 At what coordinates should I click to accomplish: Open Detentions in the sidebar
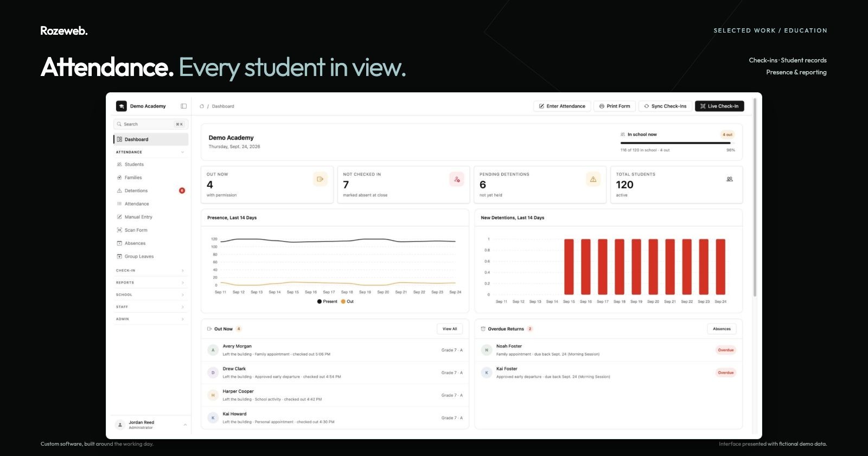point(151,191)
